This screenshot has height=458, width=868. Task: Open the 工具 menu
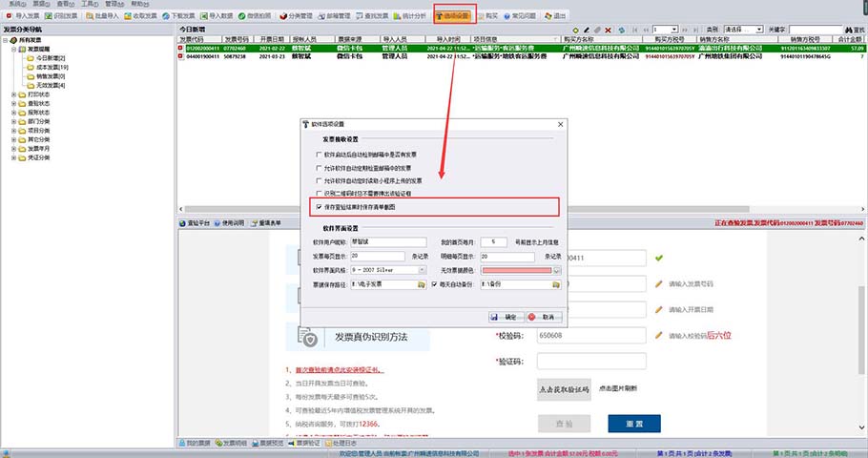[87, 4]
